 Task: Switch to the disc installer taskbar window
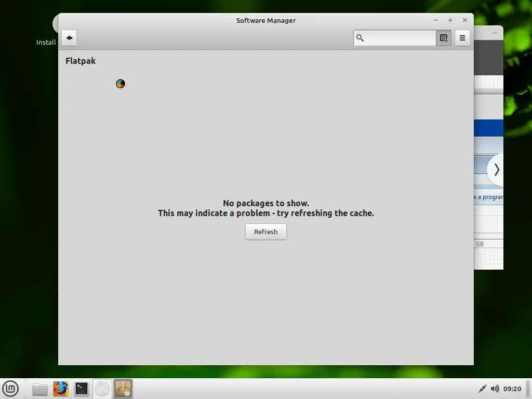(x=102, y=389)
